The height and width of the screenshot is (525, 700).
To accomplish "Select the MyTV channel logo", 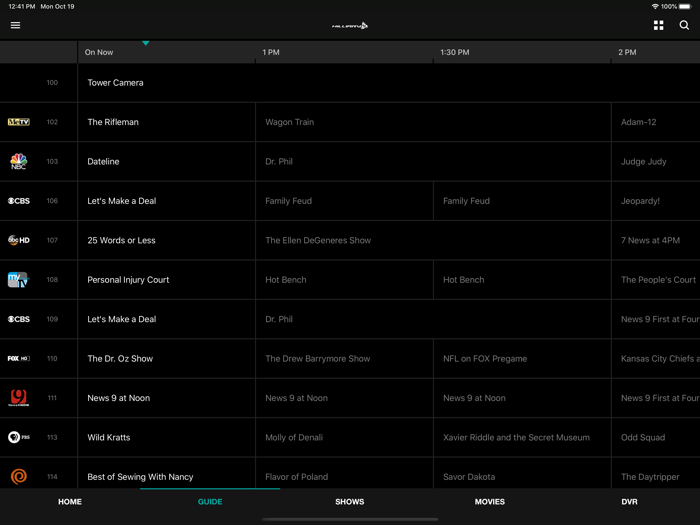I will coord(18,279).
